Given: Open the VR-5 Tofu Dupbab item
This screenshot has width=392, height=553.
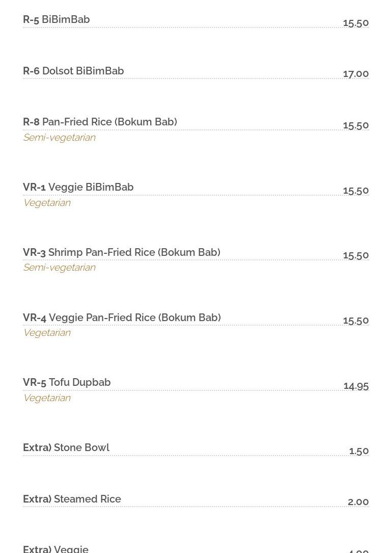Looking at the screenshot, I should 67,382.
